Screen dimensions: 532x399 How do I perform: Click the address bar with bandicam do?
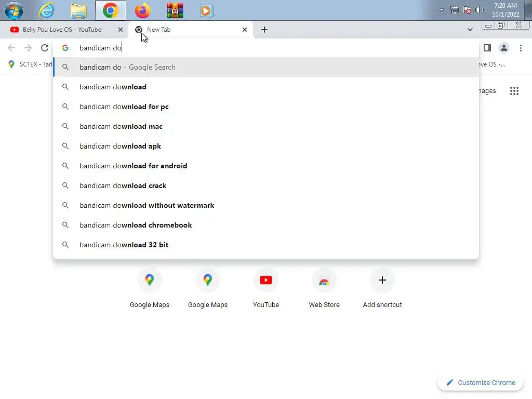[x=265, y=48]
